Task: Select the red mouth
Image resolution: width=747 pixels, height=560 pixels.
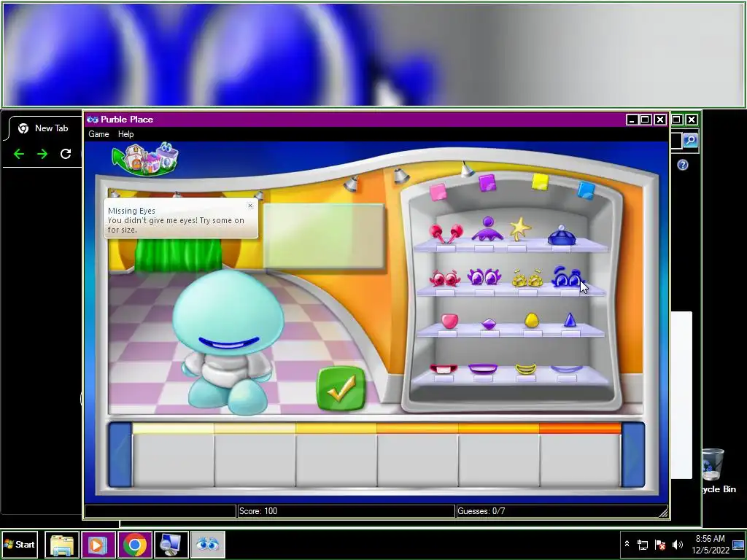Action: point(444,369)
